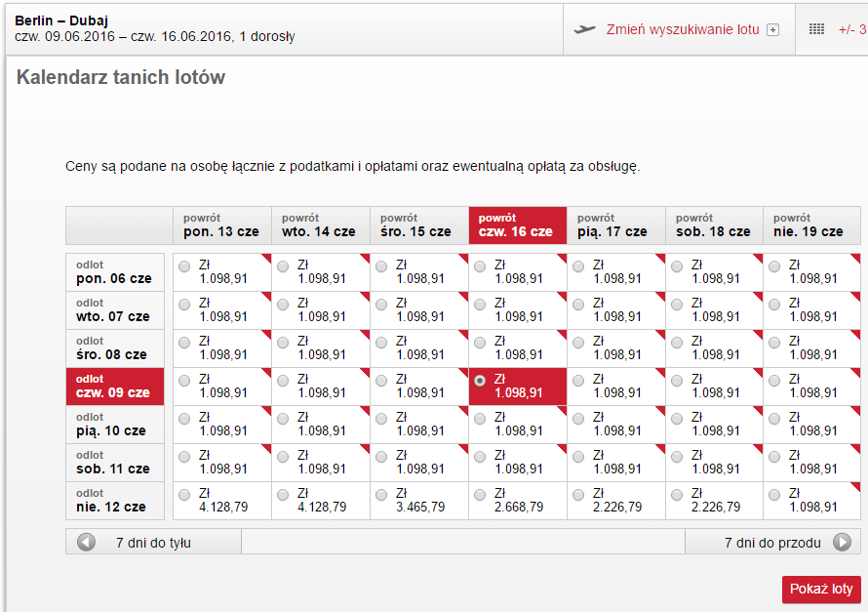Click the airplane icon beside Zmień wyszukiwanie lotu
The image size is (868, 612).
pos(584,29)
